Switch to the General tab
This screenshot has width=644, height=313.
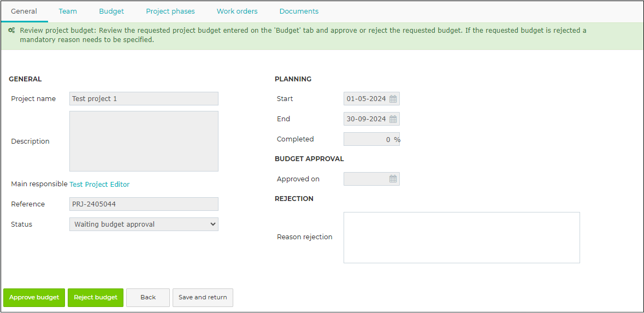pyautogui.click(x=24, y=11)
